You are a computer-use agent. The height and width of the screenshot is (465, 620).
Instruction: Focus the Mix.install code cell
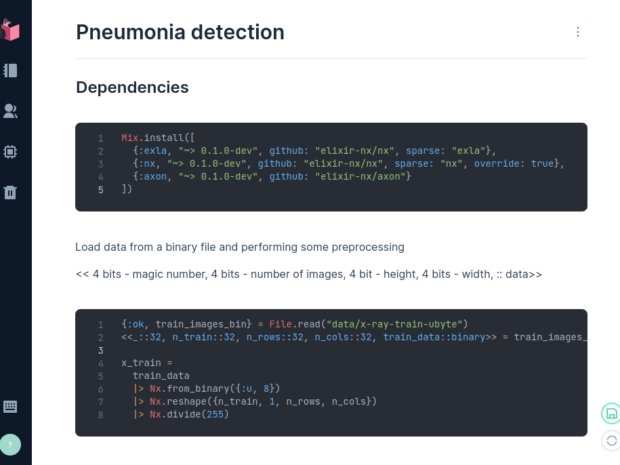click(331, 167)
